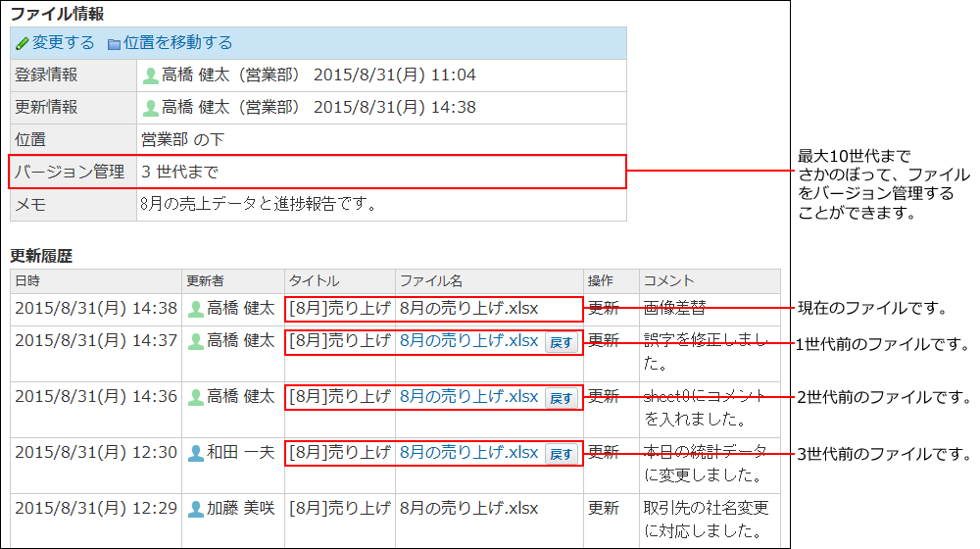Click the user icon in the 14:36 history row

pos(196,397)
